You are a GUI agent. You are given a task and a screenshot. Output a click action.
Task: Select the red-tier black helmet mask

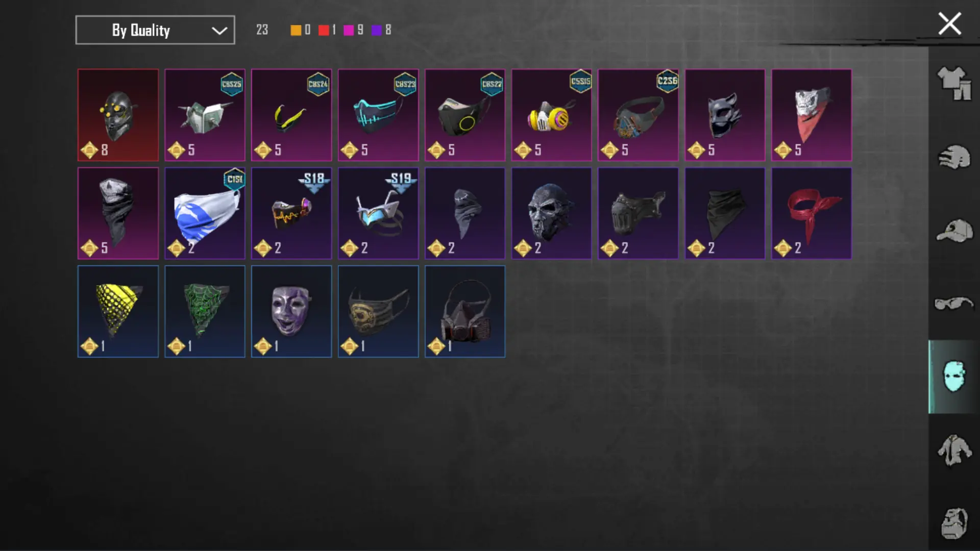[x=118, y=115]
